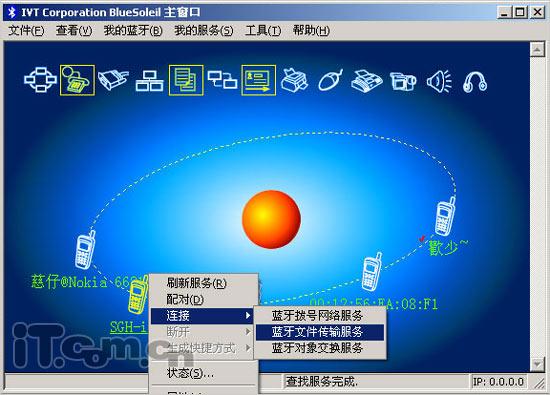This screenshot has width=550, height=395.
Task: Select phone device above 00:12:56:FA:08:F1 address
Action: pos(372,272)
